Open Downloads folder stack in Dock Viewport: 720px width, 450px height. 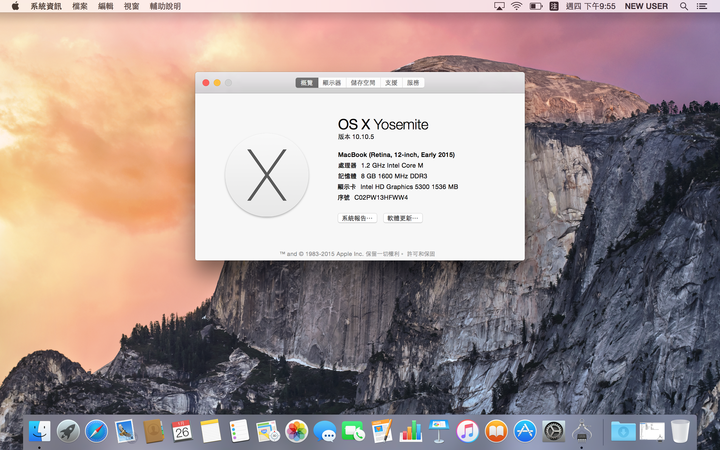623,431
